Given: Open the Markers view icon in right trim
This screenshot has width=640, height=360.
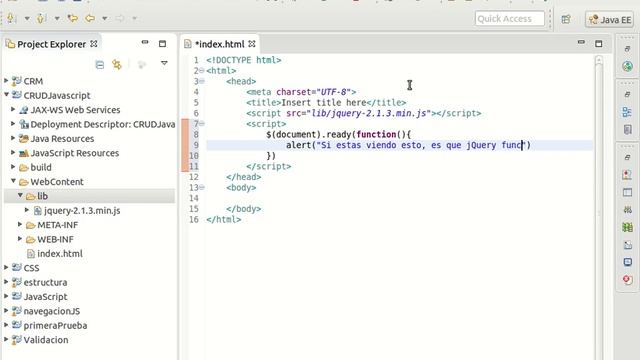Looking at the screenshot, I should pos(627,175).
